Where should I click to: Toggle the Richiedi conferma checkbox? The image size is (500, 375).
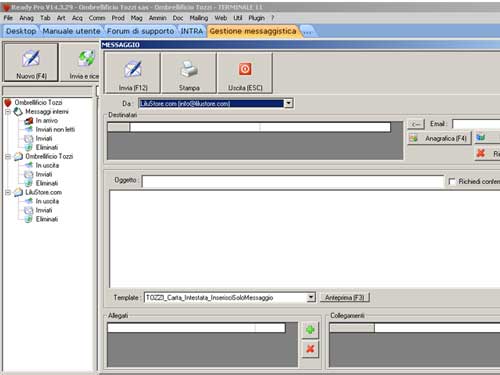point(452,182)
